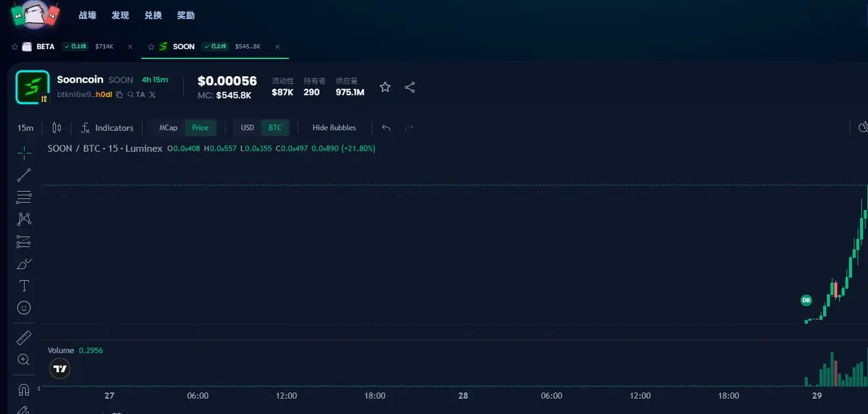Open the 奖励 menu item
This screenshot has height=414, width=868.
(186, 15)
